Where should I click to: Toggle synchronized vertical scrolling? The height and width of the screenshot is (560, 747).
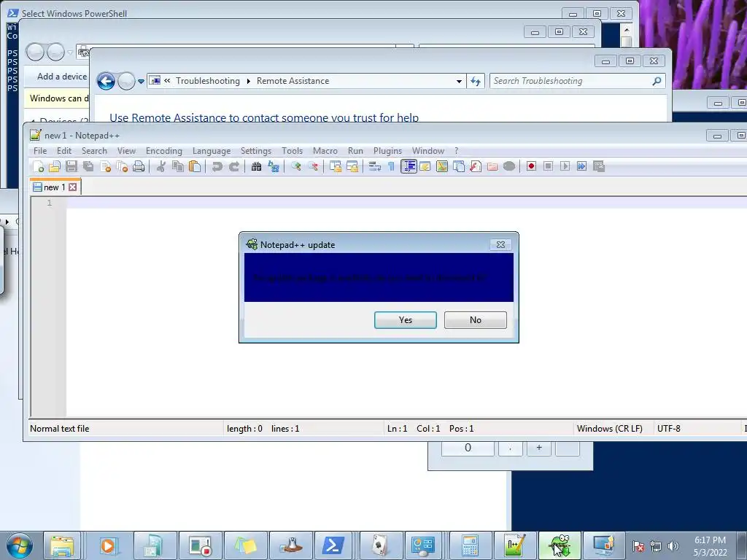point(336,166)
